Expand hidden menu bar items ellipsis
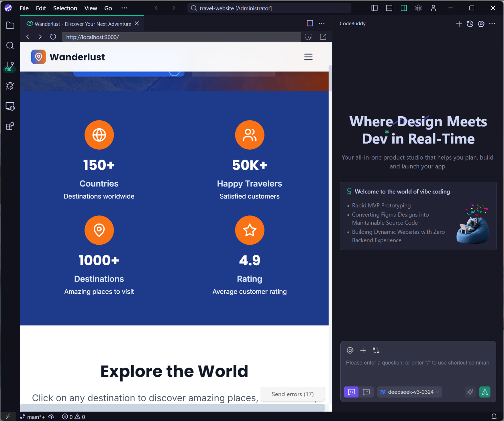The height and width of the screenshot is (421, 504). [x=124, y=8]
